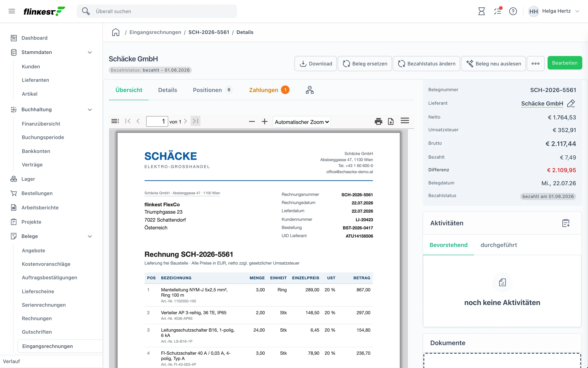Go to previous PDF page
The height and width of the screenshot is (368, 588).
138,121
